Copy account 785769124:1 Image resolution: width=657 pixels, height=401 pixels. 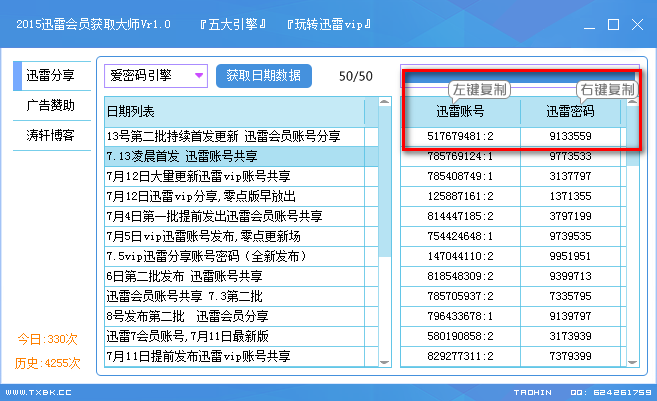tap(460, 156)
